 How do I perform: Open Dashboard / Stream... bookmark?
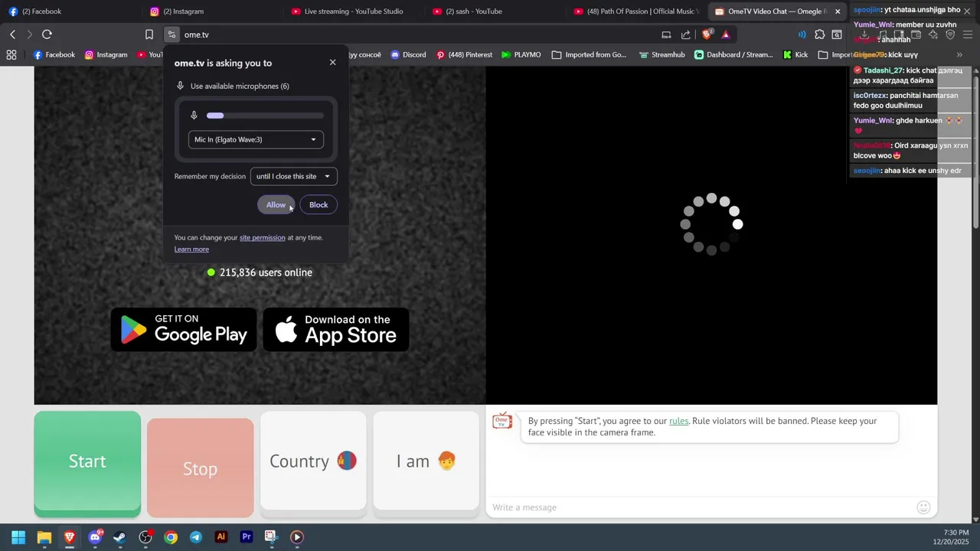[733, 54]
